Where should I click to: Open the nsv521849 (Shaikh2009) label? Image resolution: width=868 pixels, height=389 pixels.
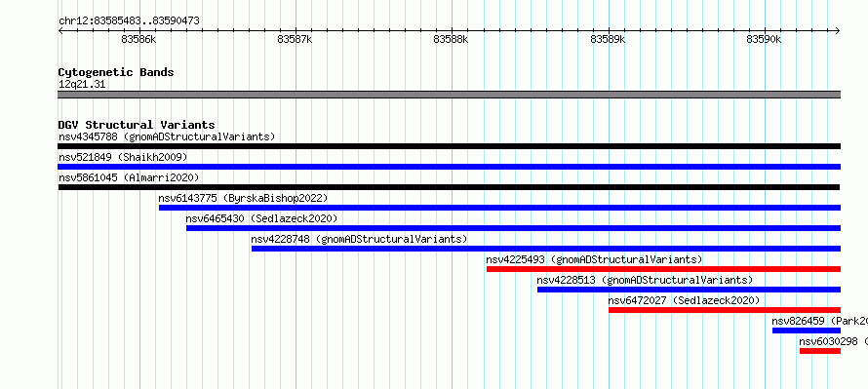click(123, 157)
